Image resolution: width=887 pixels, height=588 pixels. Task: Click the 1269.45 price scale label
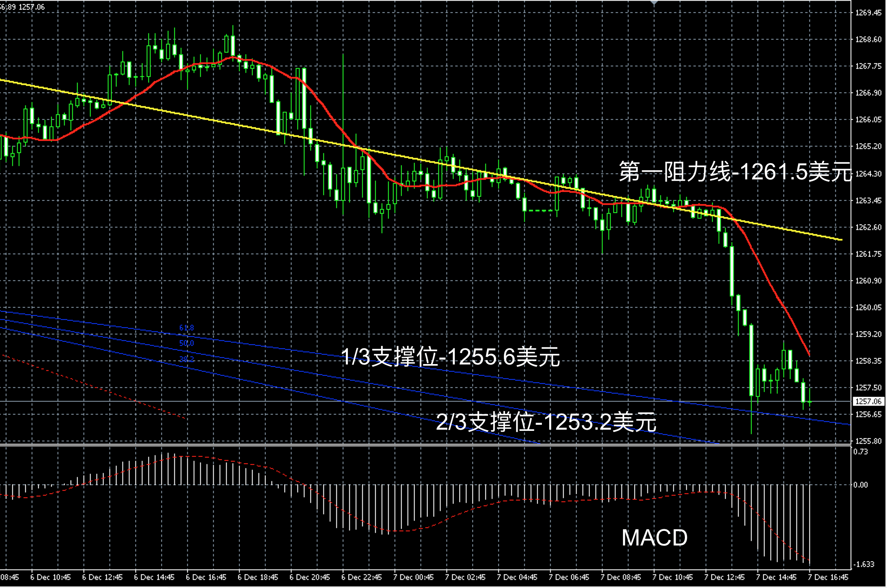[x=868, y=13]
